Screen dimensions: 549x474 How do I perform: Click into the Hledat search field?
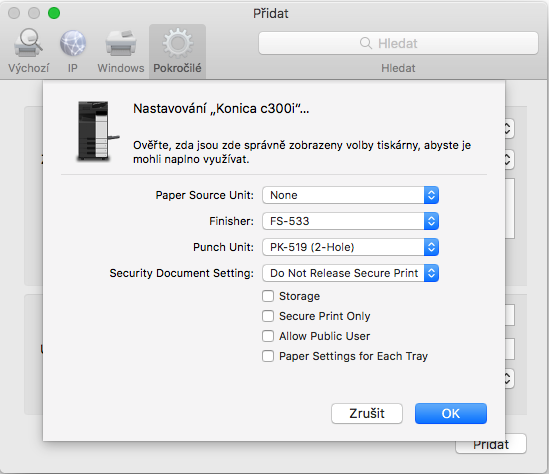pyautogui.click(x=398, y=43)
